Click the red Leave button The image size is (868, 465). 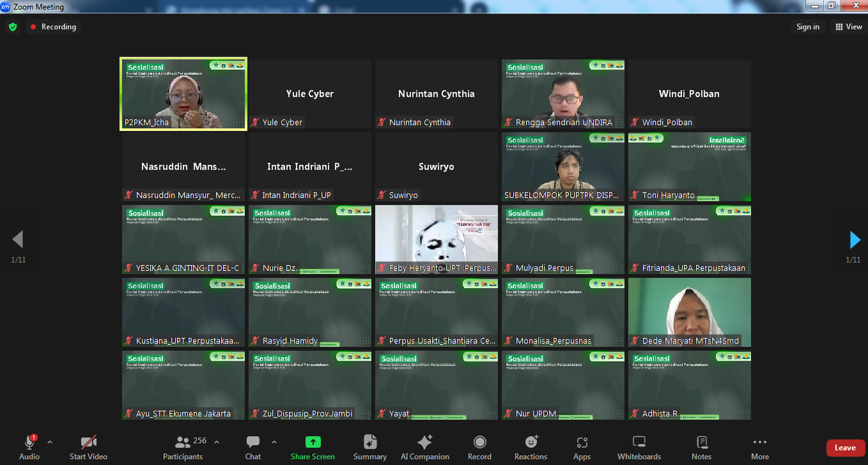[x=845, y=448]
